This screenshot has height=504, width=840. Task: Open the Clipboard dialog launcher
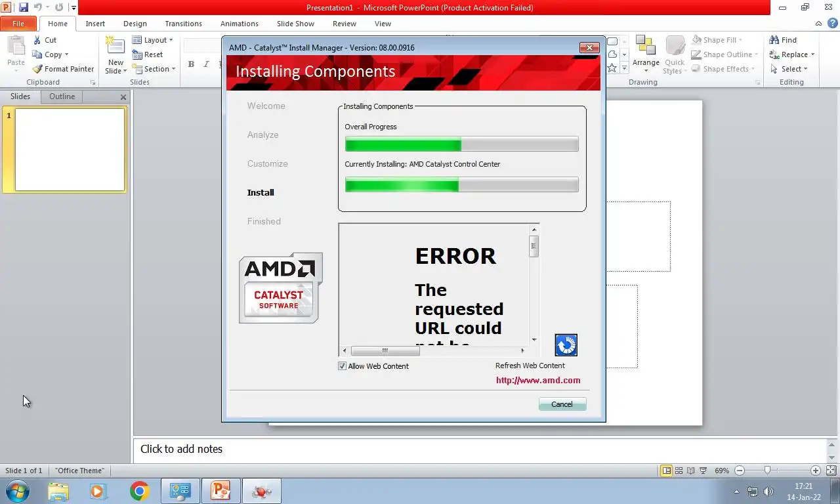click(x=93, y=83)
